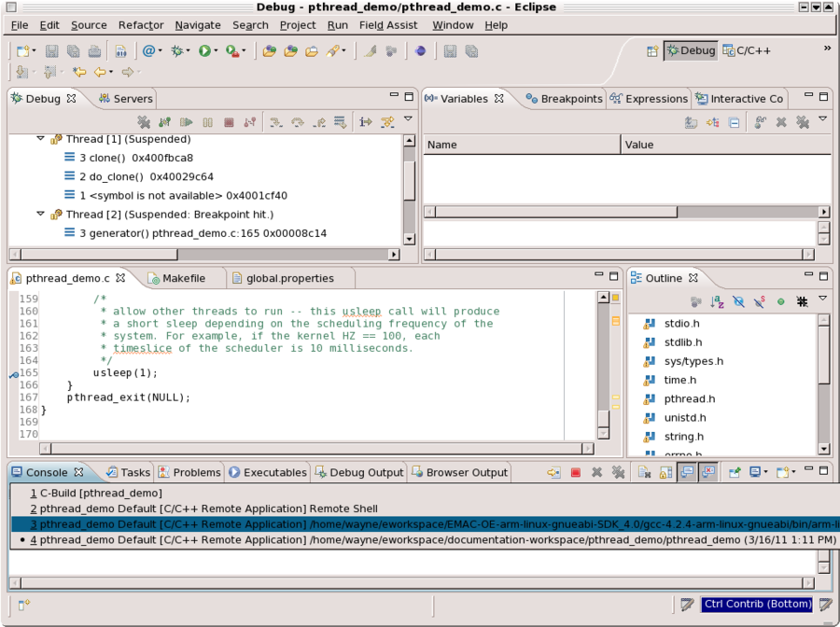Toggle Use Step Filters in Debug view

pos(385,121)
